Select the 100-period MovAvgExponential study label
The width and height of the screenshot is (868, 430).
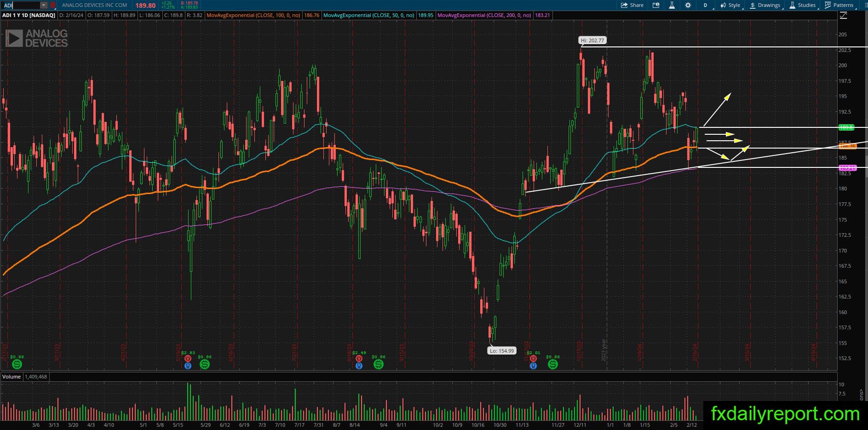point(253,15)
